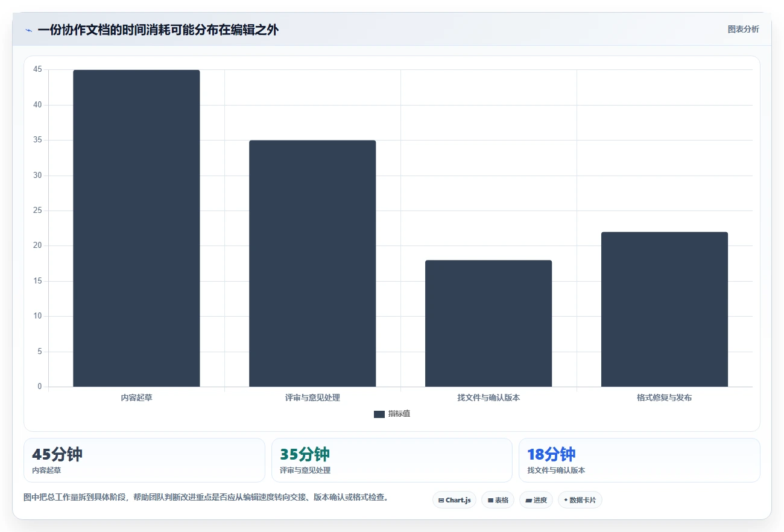784x532 pixels.
Task: Click the 找文件与确认版本 axis label
Action: tap(488, 397)
